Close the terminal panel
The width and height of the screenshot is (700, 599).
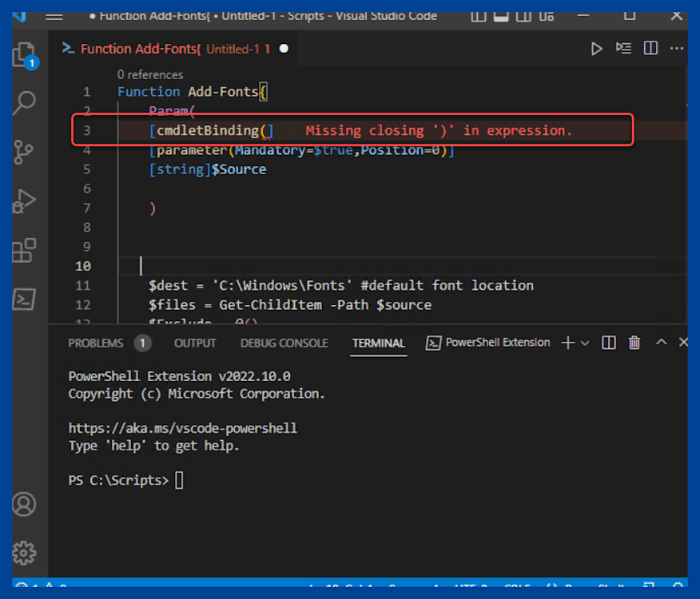coord(683,343)
